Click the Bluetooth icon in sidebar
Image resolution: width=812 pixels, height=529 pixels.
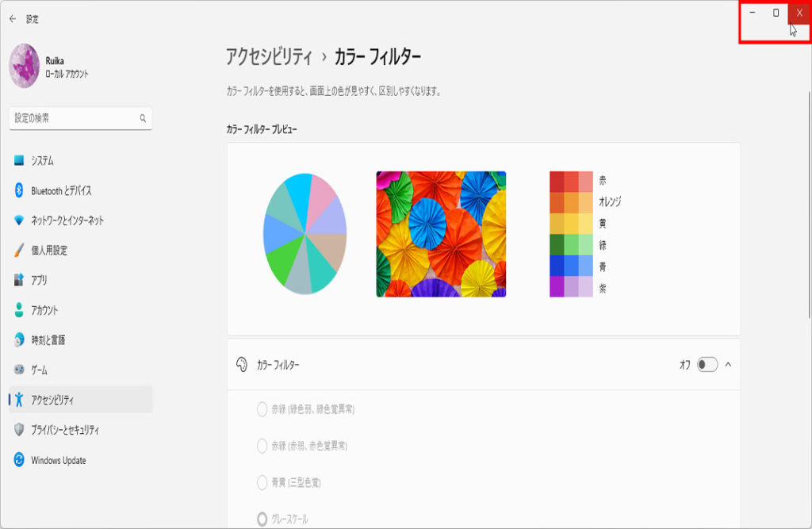point(20,190)
